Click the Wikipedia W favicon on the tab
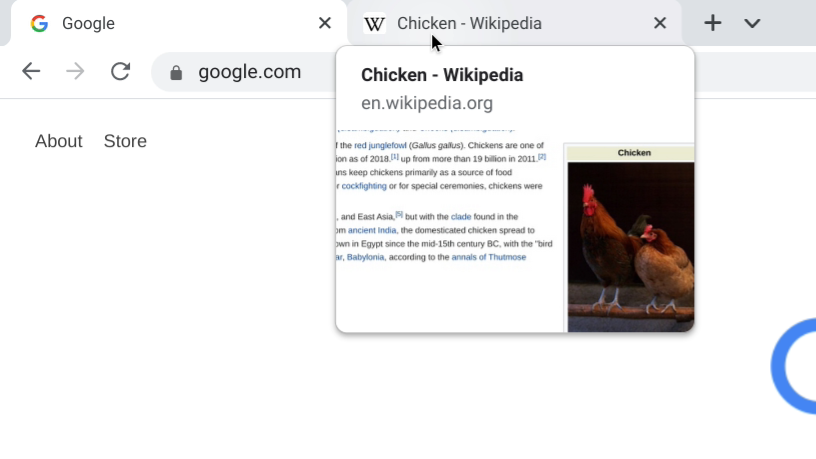 point(375,23)
